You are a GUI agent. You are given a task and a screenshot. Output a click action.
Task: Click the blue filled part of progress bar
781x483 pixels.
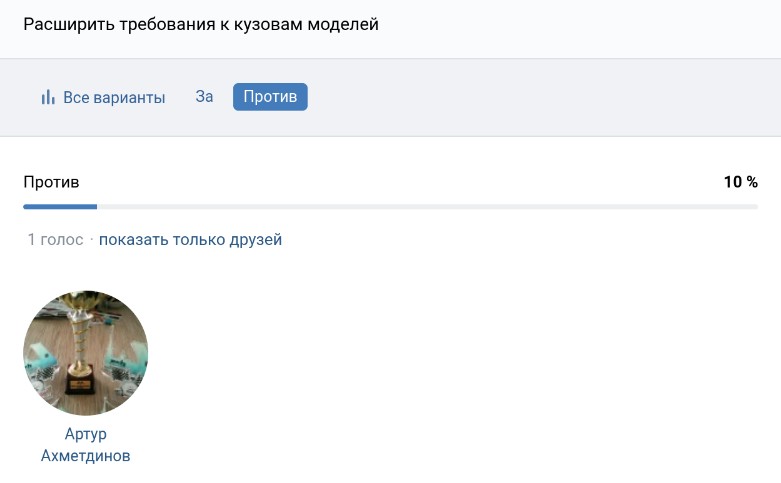[60, 207]
